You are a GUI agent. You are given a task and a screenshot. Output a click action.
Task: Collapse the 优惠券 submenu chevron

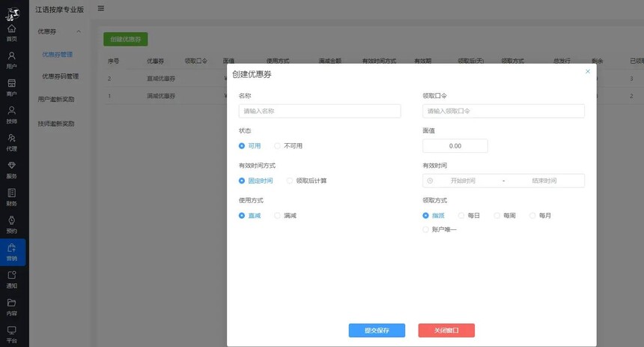[79, 31]
